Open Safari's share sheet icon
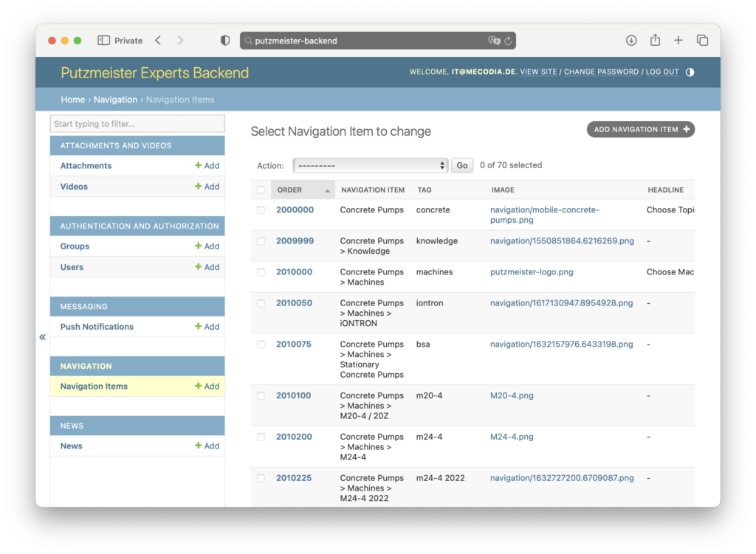Image resolution: width=756 pixels, height=554 pixels. tap(655, 40)
